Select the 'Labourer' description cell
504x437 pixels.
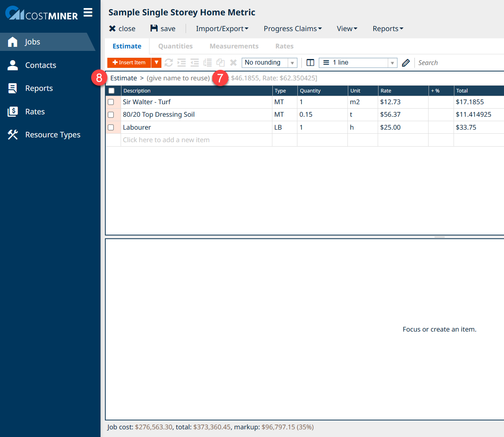[x=197, y=127]
